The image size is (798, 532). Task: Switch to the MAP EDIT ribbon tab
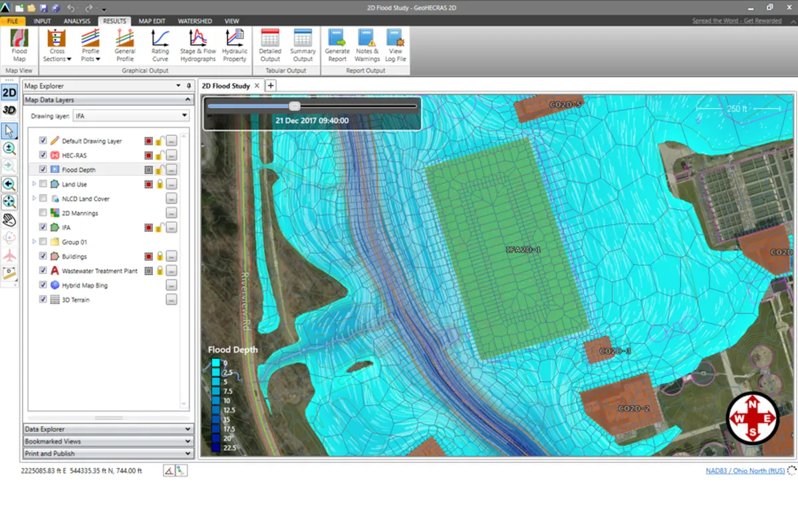pos(152,21)
